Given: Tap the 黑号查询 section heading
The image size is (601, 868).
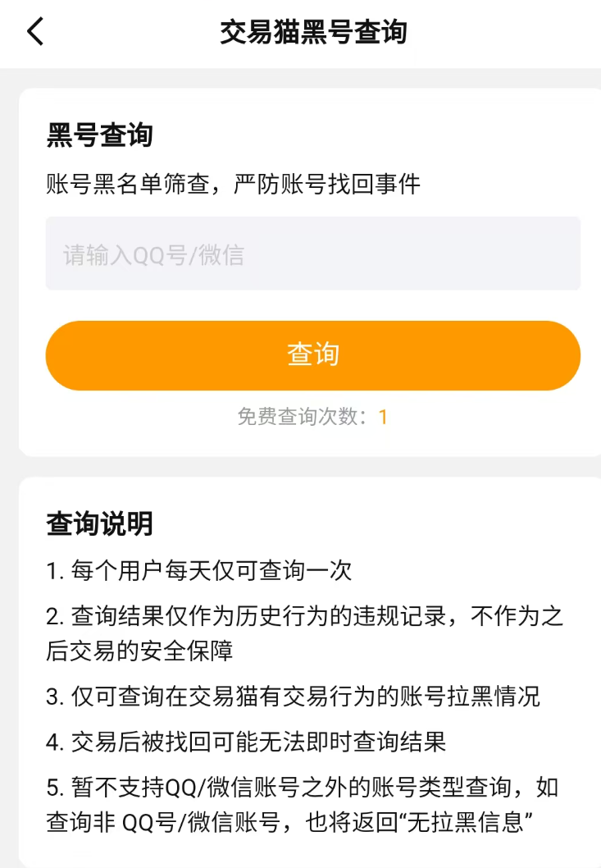Looking at the screenshot, I should [99, 135].
